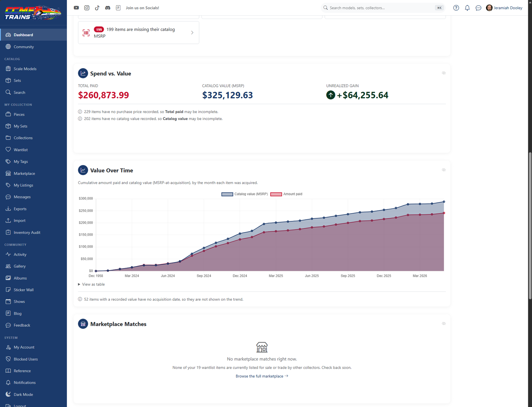
Task: Open the Instagram social icon
Action: [x=87, y=8]
